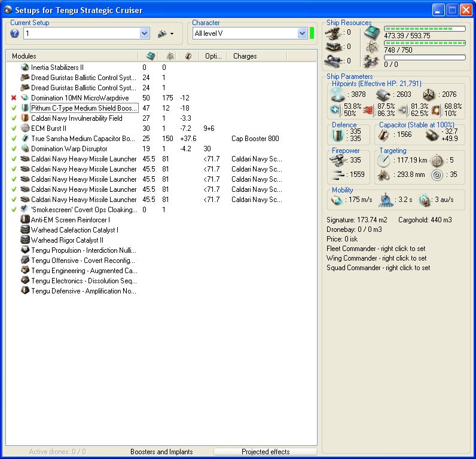Click the max locked targets icon showing 5

click(437, 161)
